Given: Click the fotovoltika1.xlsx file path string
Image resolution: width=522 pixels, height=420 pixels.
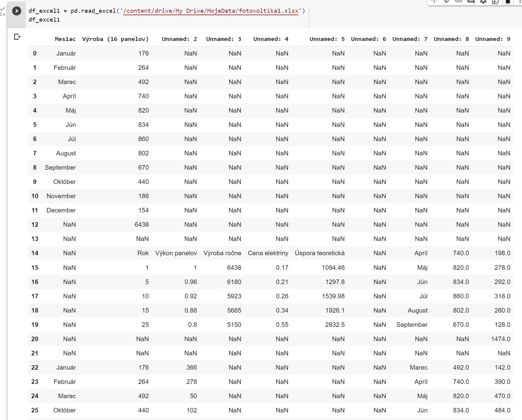Looking at the screenshot, I should [211, 11].
